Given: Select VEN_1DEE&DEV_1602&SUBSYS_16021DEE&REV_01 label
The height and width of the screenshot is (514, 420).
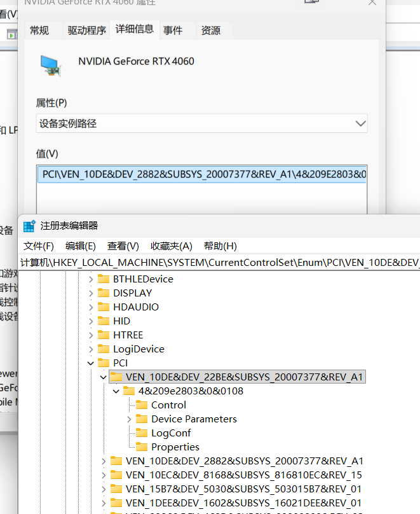Looking at the screenshot, I should pos(243,503).
